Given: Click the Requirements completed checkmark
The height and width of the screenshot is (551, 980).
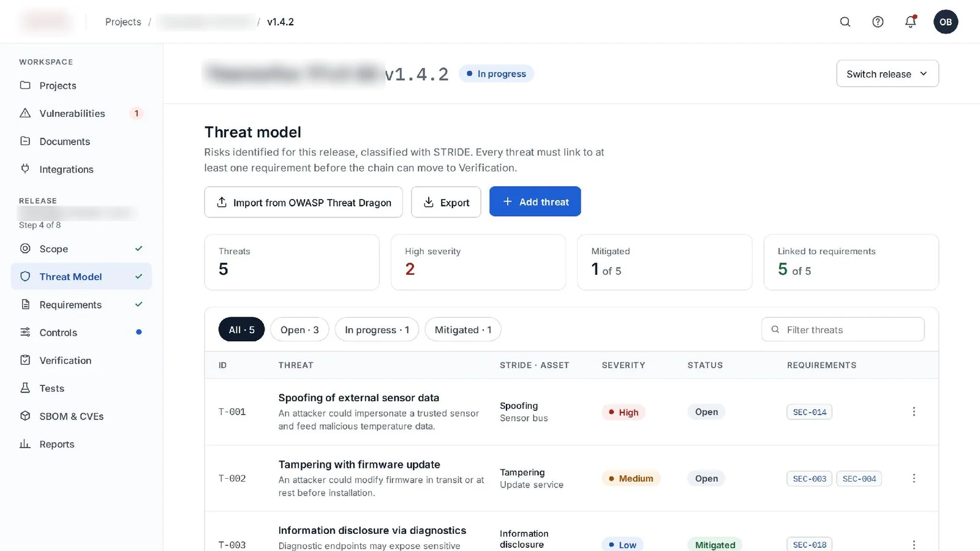Looking at the screenshot, I should click(x=139, y=304).
